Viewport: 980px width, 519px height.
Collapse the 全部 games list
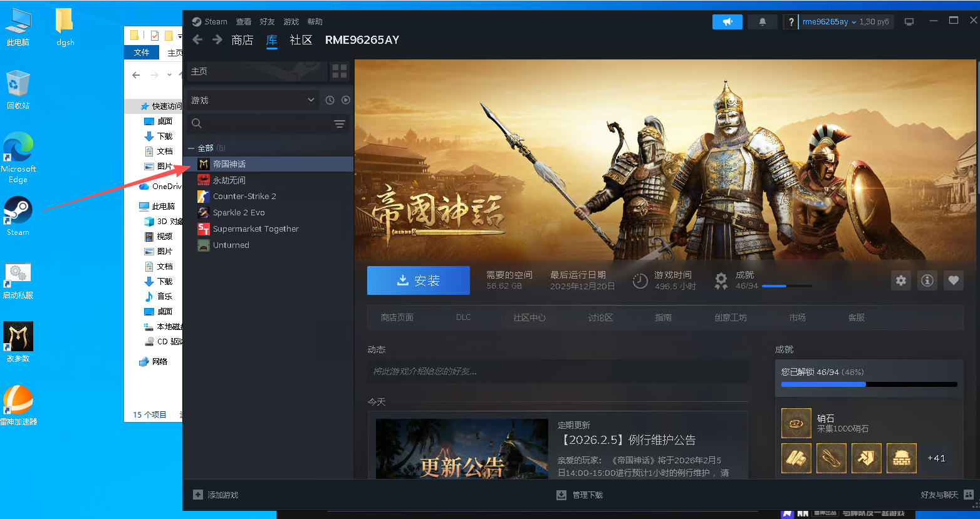pos(191,148)
